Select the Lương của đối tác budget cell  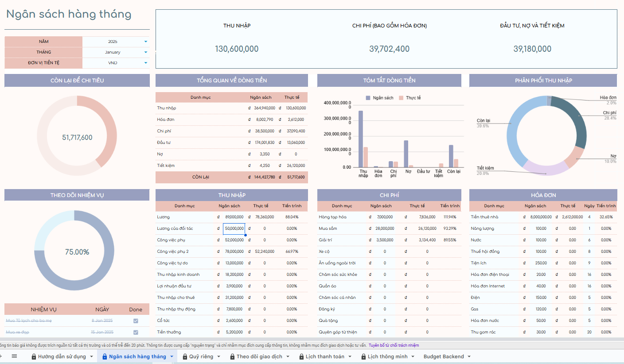[x=234, y=228]
